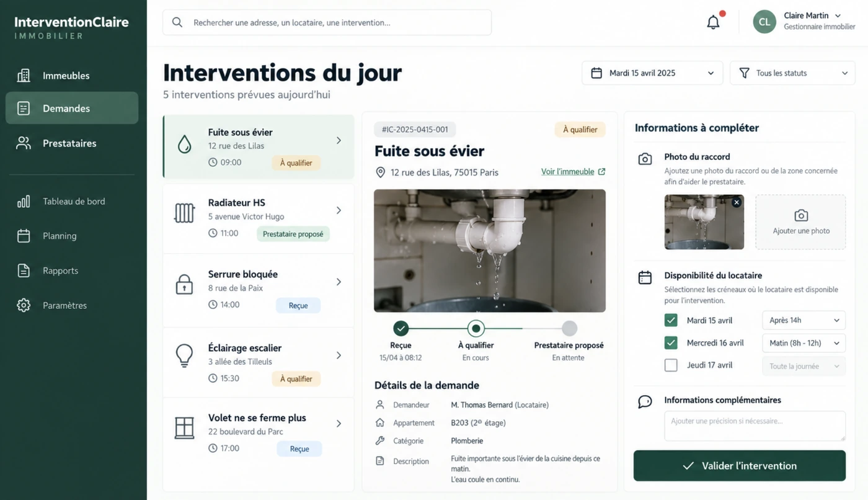Click the wrench icon beside Catégorie
This screenshot has height=500, width=868.
(x=380, y=440)
